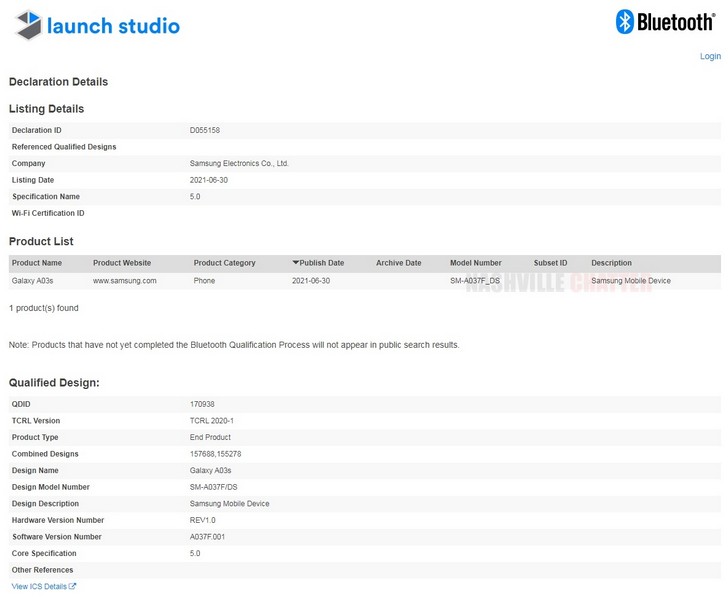Click the Bluetooth logo
The height and width of the screenshot is (601, 728).
665,22
